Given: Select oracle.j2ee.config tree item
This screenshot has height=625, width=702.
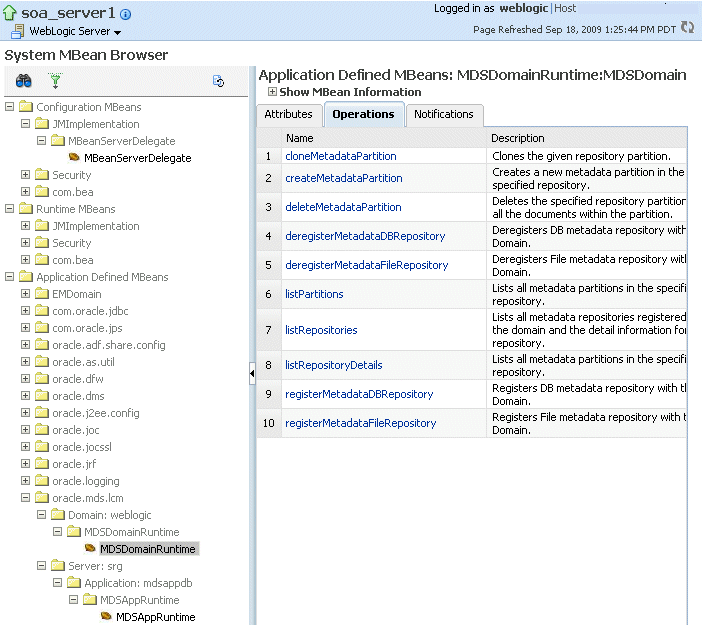Looking at the screenshot, I should tap(96, 413).
